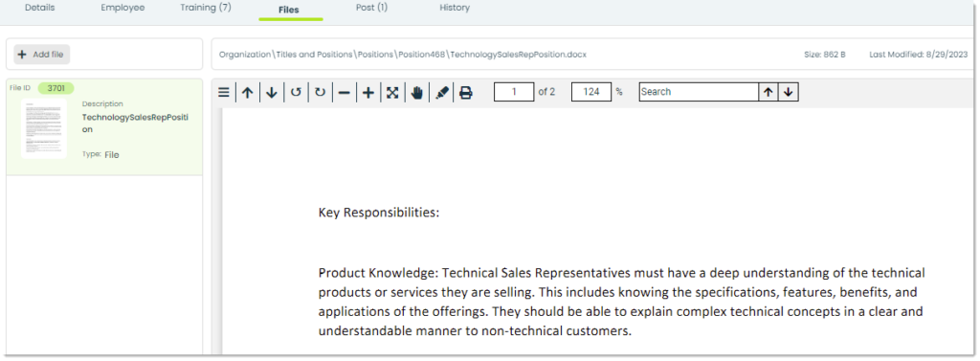Screen dimensions: 980x361
Task: Rotate document clockwise
Action: (x=320, y=93)
